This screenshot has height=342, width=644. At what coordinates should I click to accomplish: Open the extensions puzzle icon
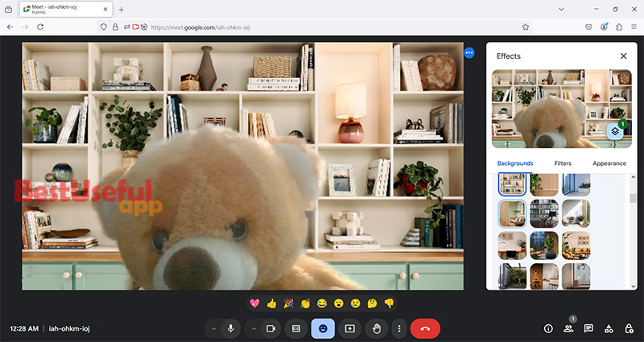[619, 27]
